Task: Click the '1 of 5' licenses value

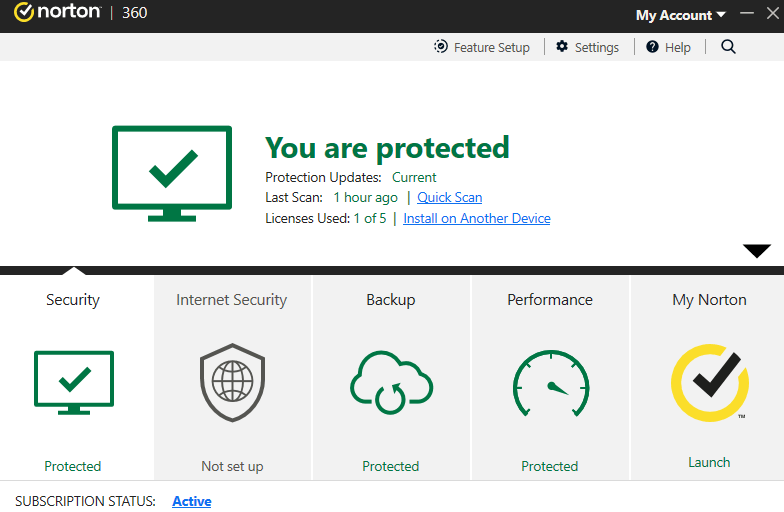Action: click(x=370, y=218)
